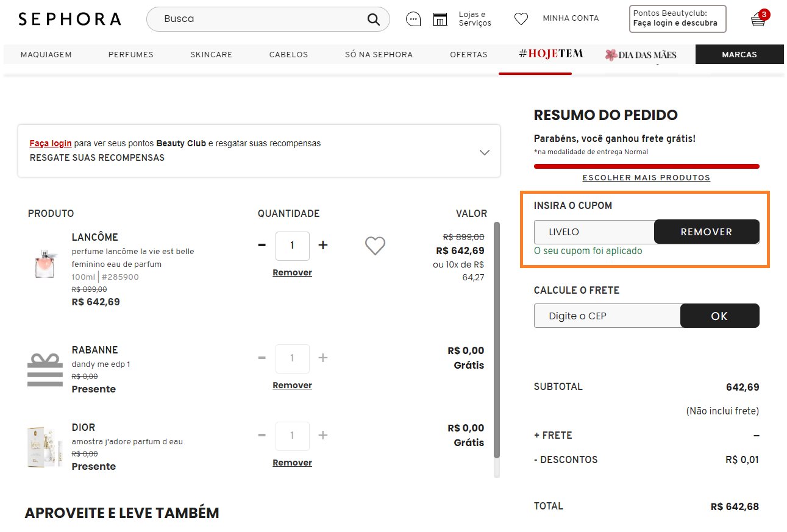Click the Sephora logo
The width and height of the screenshot is (787, 532).
point(69,19)
